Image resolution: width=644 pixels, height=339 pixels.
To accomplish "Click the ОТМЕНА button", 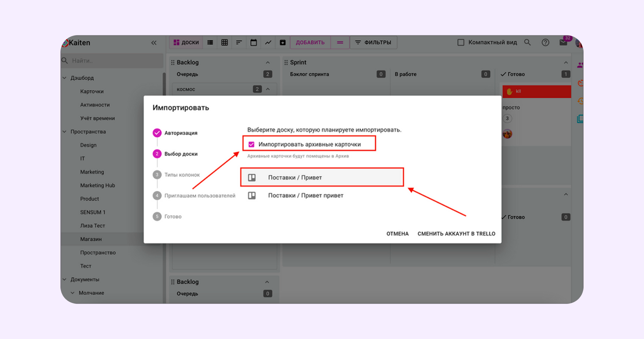I will (x=397, y=234).
